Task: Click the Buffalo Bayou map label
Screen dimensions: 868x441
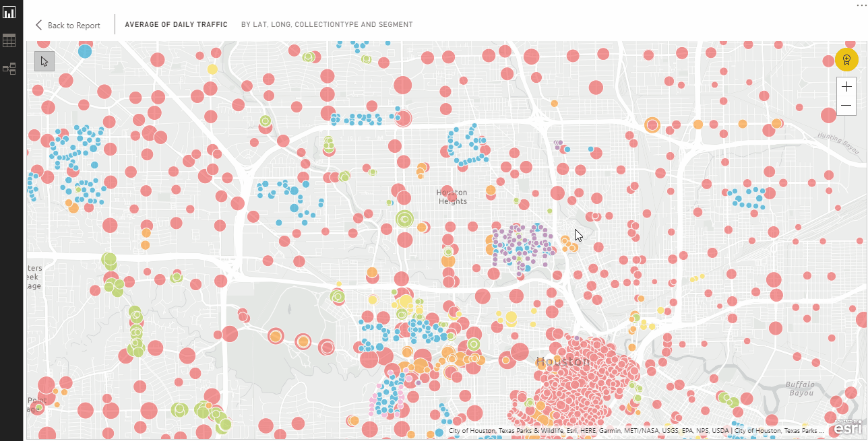Action: pos(801,389)
